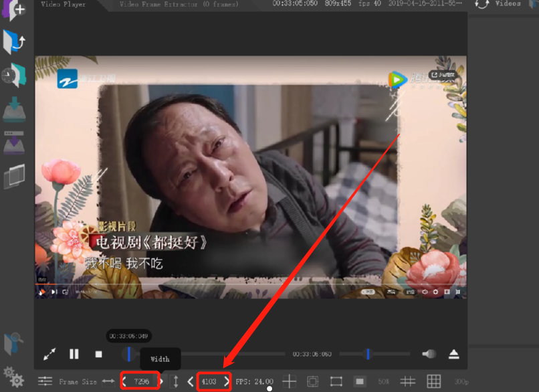
Task: Click the 2019-04-16 filename in header
Action: (x=425, y=3)
